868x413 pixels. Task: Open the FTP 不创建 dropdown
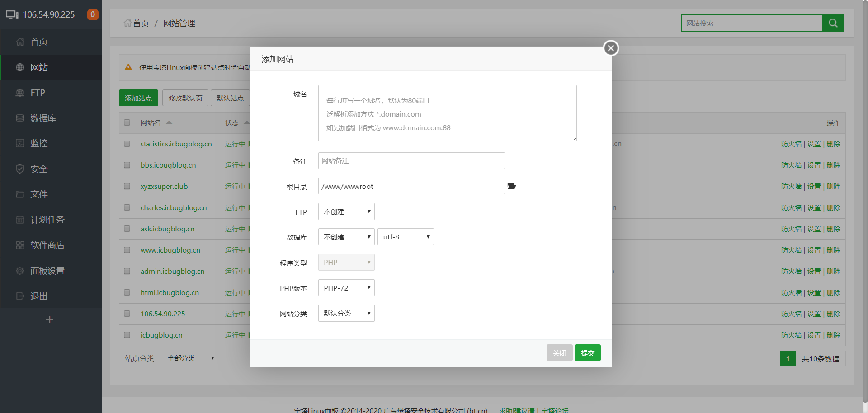pos(346,211)
